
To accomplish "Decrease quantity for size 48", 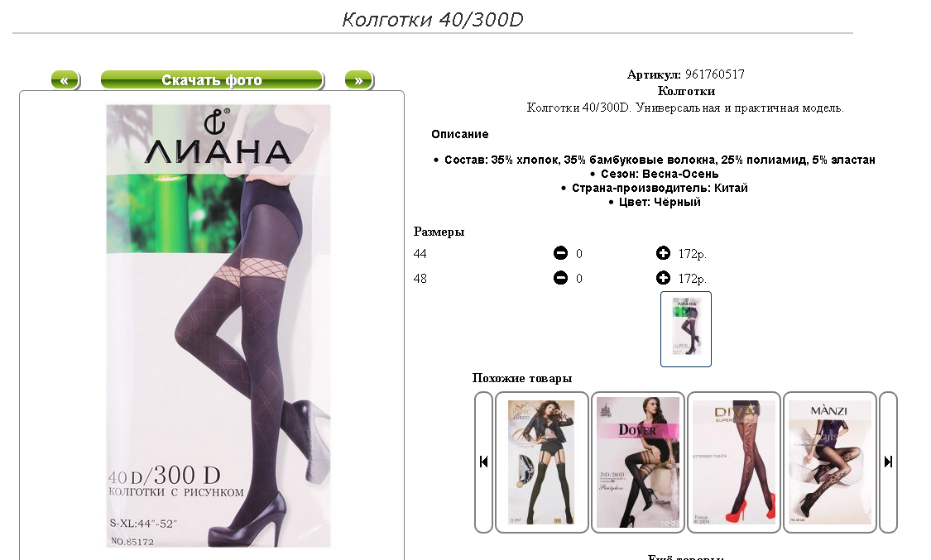I will 560,278.
